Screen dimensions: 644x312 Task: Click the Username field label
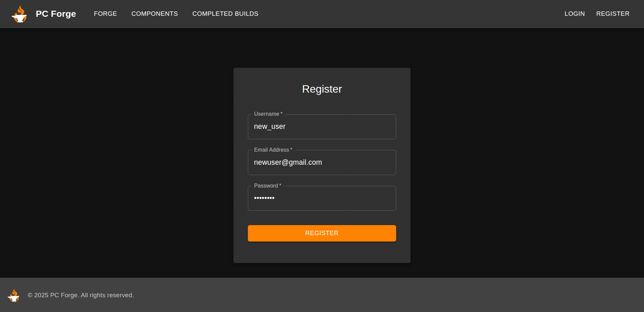(x=268, y=114)
